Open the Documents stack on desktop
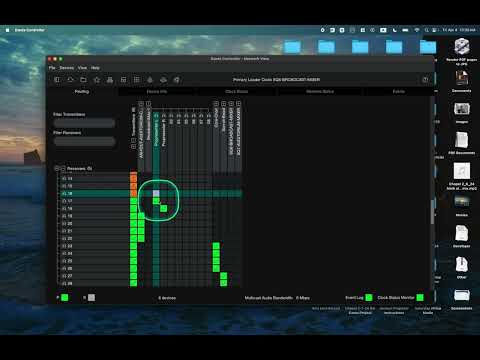This screenshot has height=360, width=480. [x=462, y=81]
